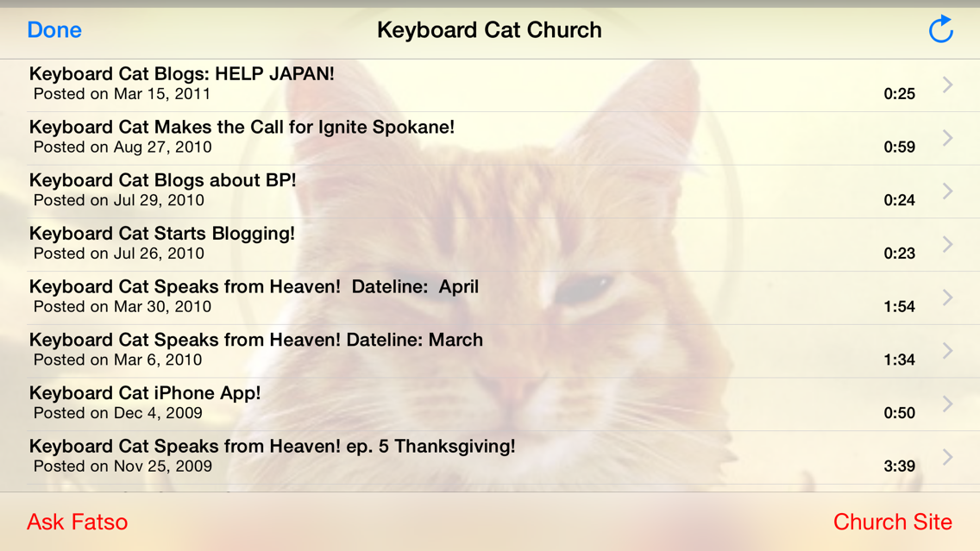Open chevron for Blogs about BP post
980x551 pixels.
pyautogui.click(x=947, y=191)
